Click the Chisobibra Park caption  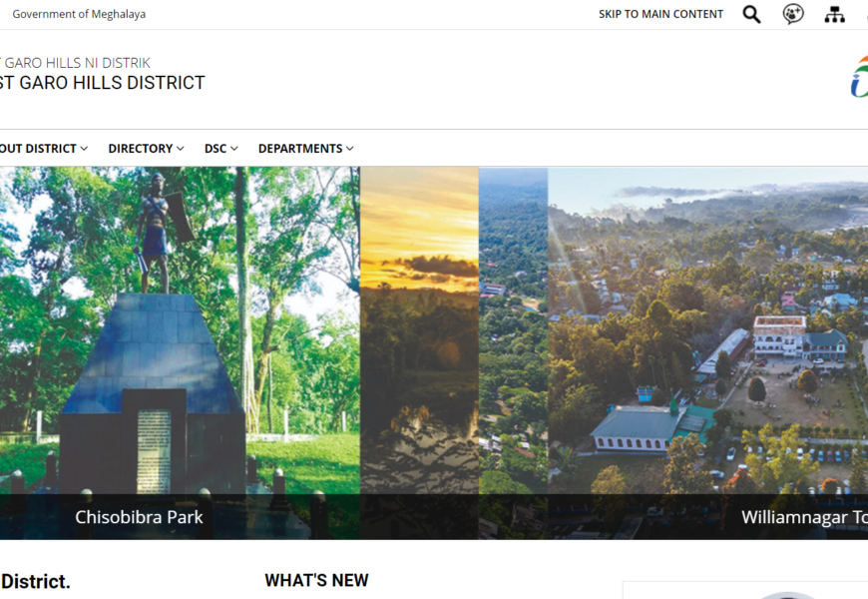click(x=139, y=517)
